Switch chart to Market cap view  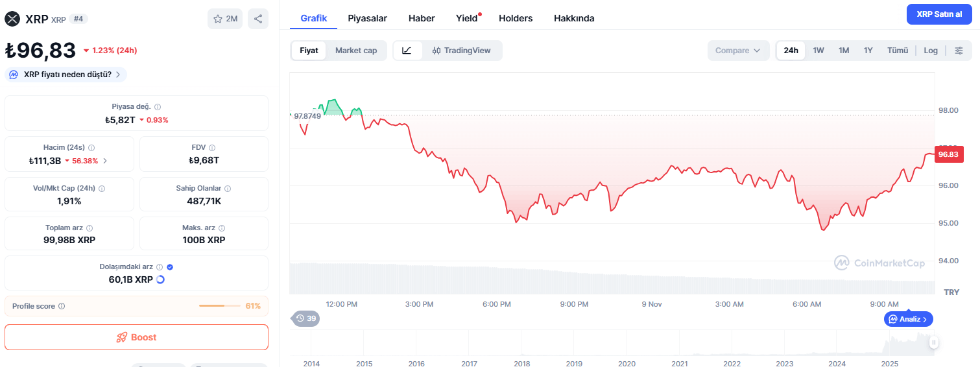(356, 51)
